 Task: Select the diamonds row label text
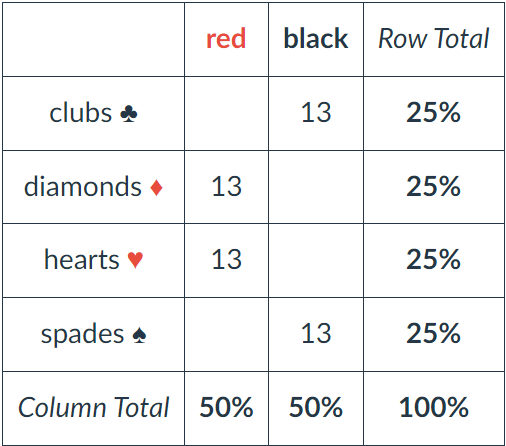coord(83,187)
